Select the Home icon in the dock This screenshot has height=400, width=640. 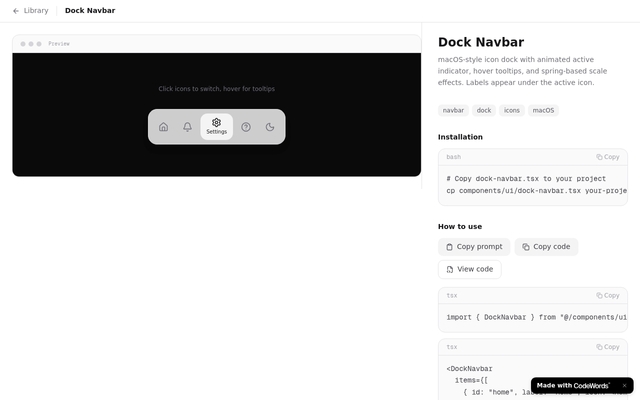[x=163, y=127]
